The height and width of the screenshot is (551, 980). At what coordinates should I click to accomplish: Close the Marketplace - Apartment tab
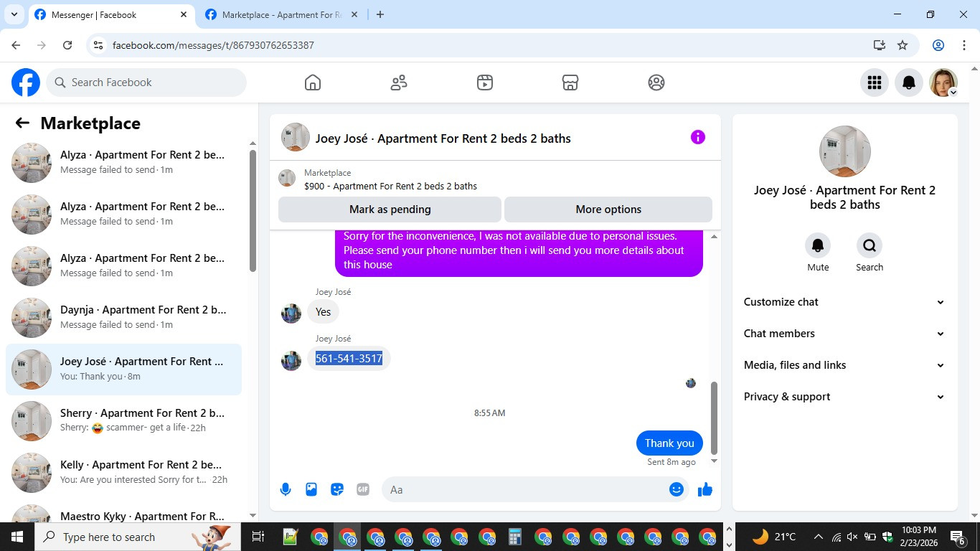(x=354, y=15)
